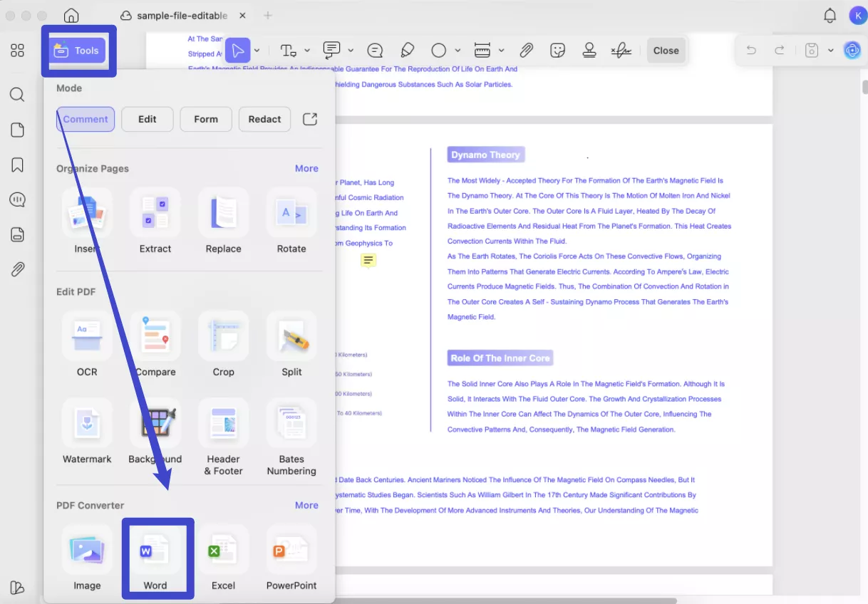Switch to Redact mode
This screenshot has width=868, height=604.
(x=264, y=119)
